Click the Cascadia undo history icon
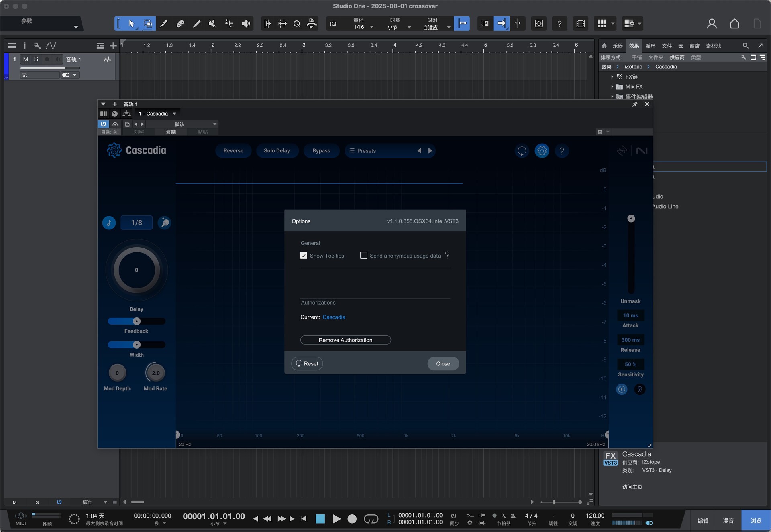Viewport: 771px width, 532px height. point(522,151)
